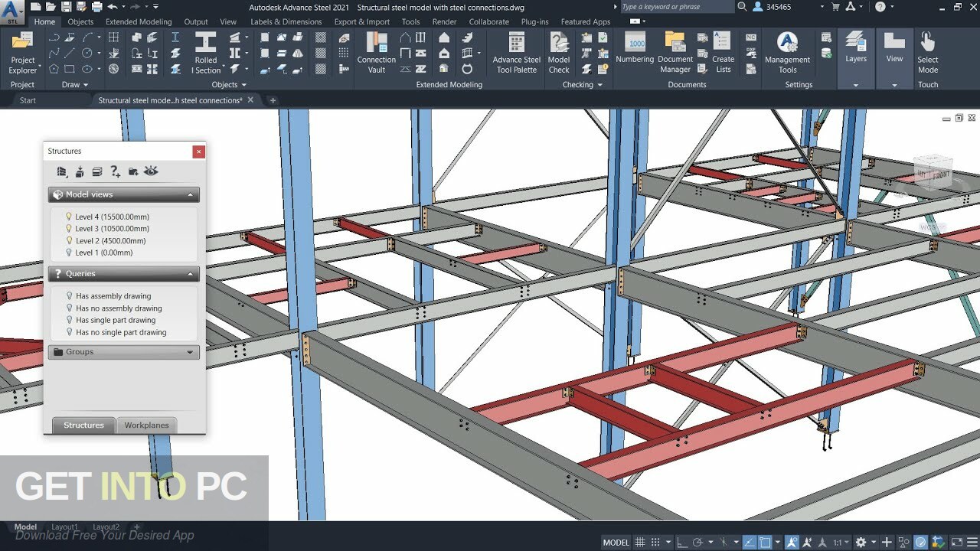Click the Plot printer icon
980x551 pixels.
[96, 7]
